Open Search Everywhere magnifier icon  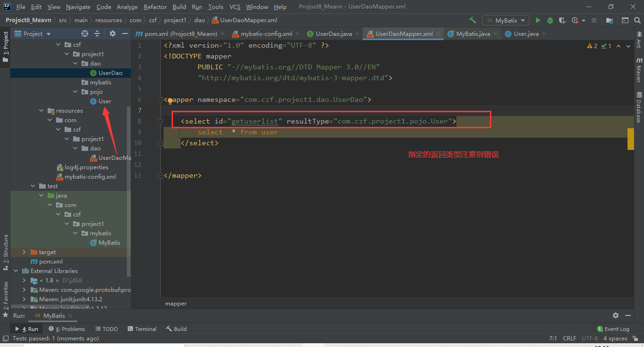637,20
